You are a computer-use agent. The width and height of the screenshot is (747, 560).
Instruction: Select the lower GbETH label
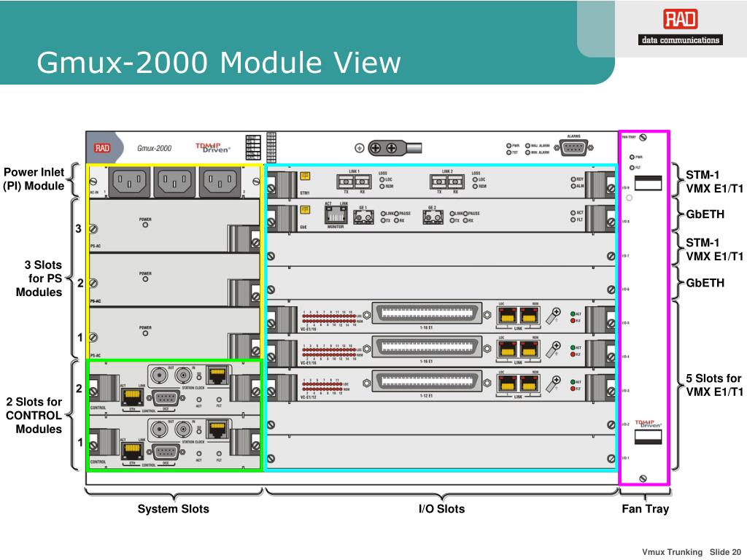[x=705, y=283]
